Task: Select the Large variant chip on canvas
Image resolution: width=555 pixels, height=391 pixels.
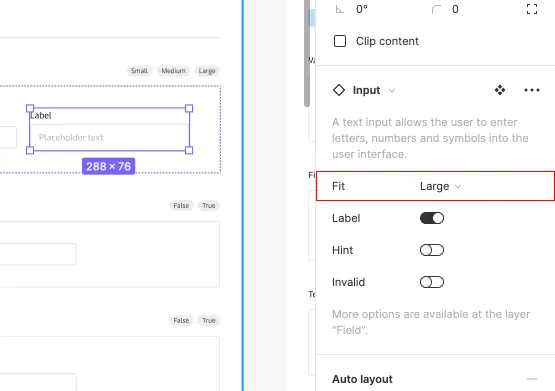Action: 207,71
